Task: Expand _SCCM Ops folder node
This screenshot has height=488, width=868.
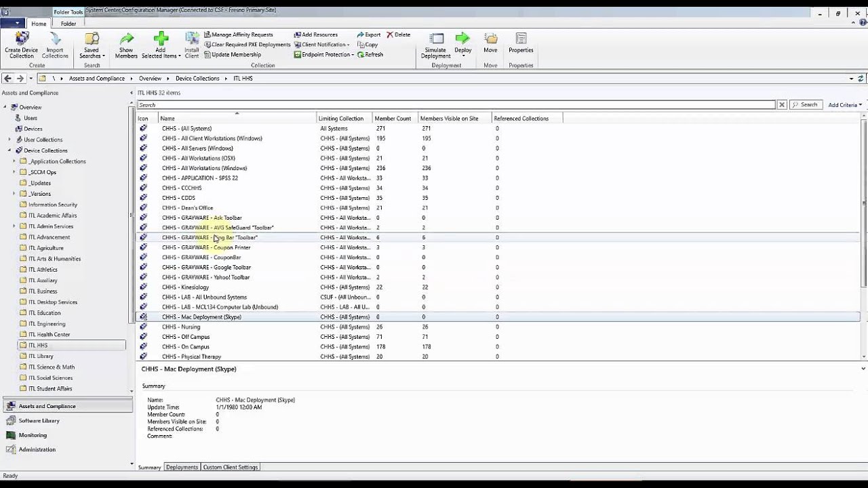Action: tap(14, 172)
